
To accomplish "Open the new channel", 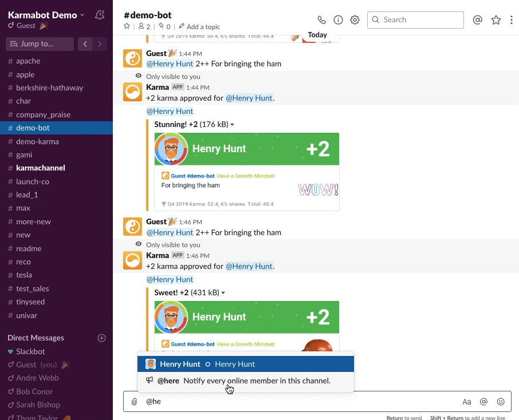I will click(x=56, y=235).
